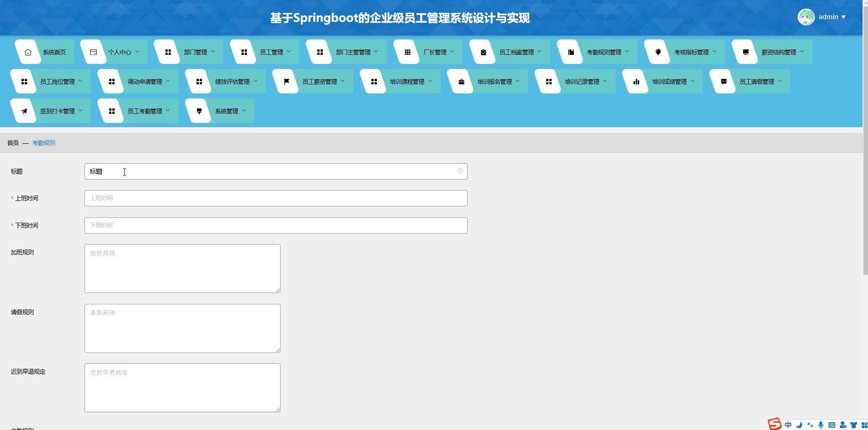This screenshot has height=430, width=868.
Task: Click the flag icon for 员工薪资管理
Action: [x=287, y=82]
